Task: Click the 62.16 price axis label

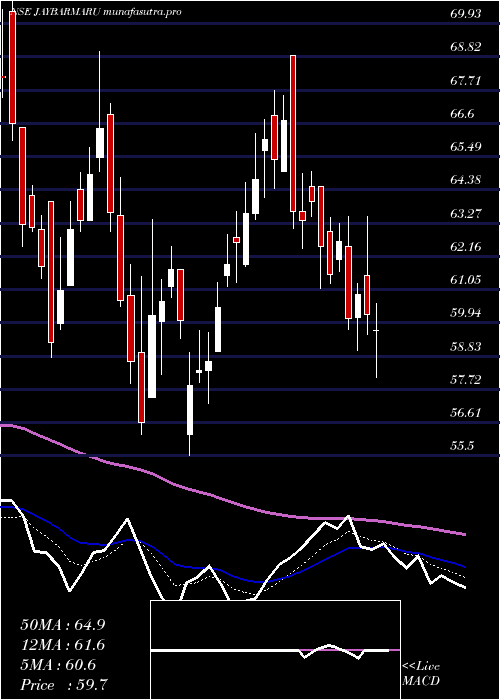Action: 466,246
